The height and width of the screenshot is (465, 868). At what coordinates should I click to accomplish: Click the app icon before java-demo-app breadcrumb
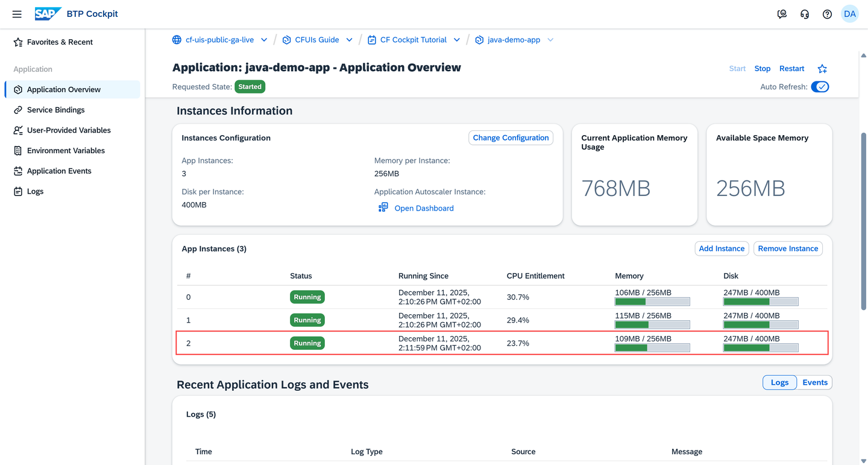coord(479,40)
